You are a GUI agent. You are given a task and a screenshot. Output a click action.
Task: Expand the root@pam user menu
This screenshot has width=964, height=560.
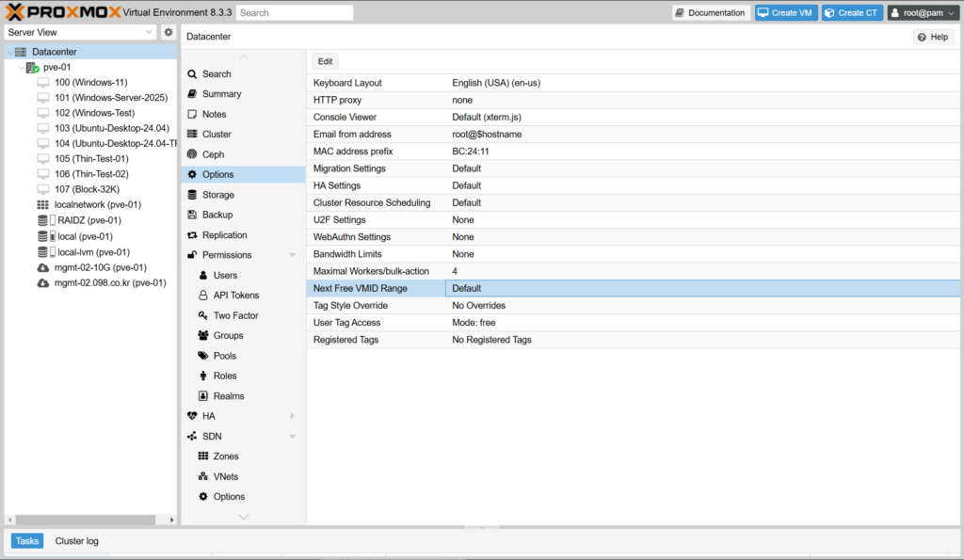click(924, 13)
